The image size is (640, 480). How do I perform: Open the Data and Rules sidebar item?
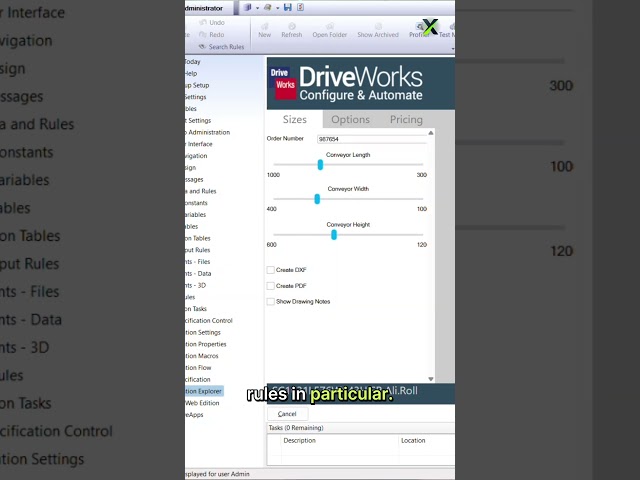pos(201,191)
